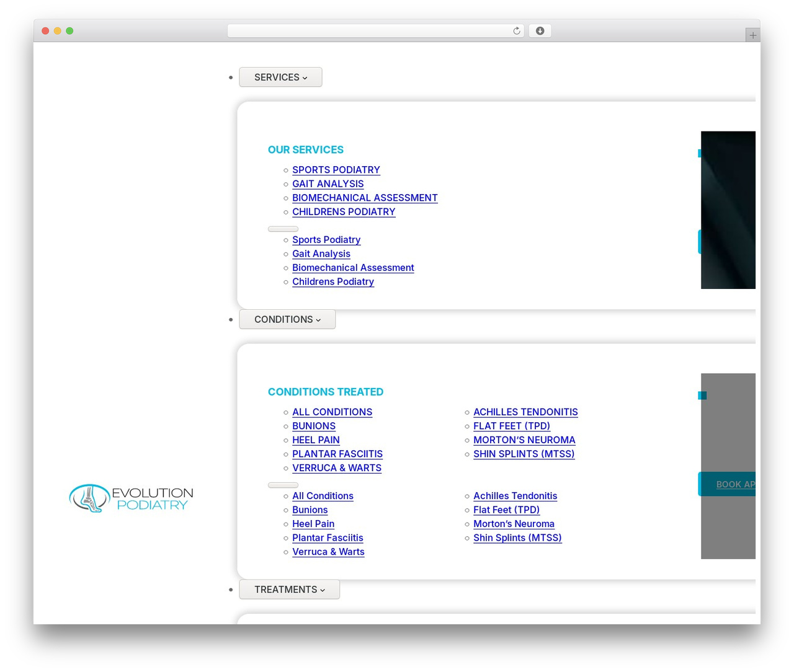794x672 pixels.
Task: Open MORTON'S NEUROMA uppercase link
Action: point(524,440)
